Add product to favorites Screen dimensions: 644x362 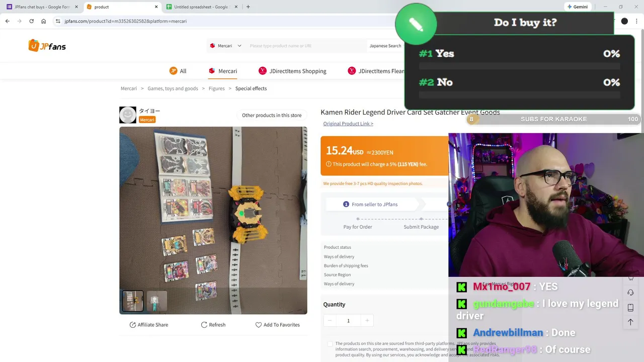click(x=278, y=325)
